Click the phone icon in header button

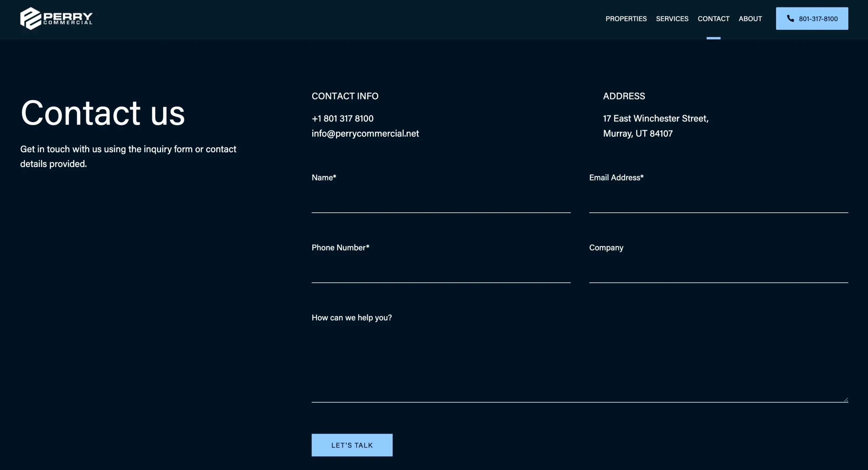(790, 18)
